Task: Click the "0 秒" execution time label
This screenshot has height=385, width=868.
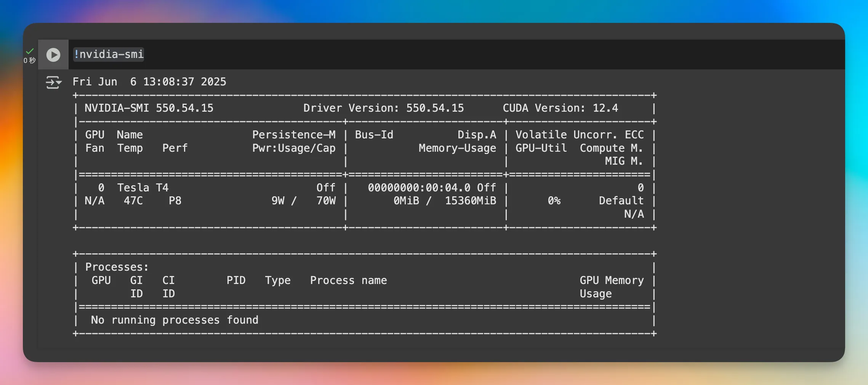Action: point(29,61)
